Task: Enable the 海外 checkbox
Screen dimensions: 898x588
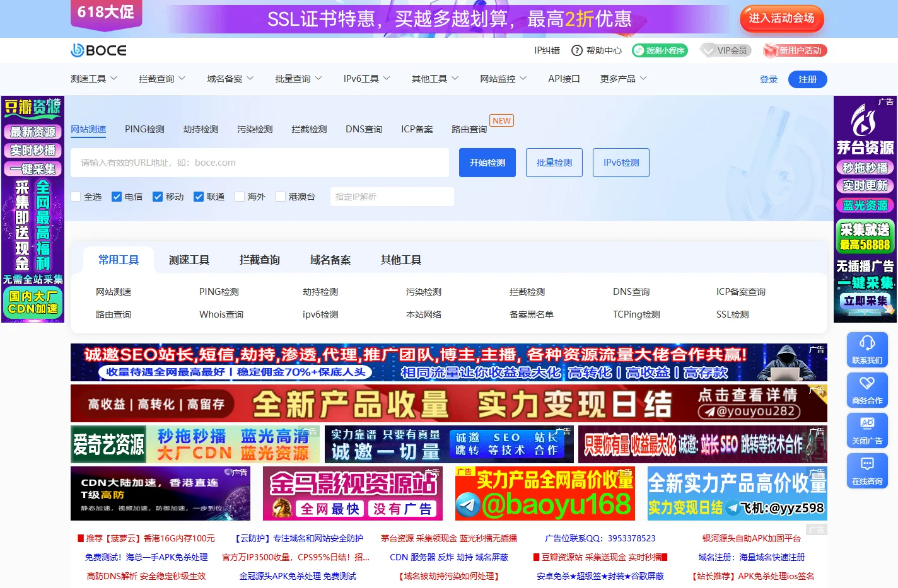Action: pyautogui.click(x=240, y=197)
